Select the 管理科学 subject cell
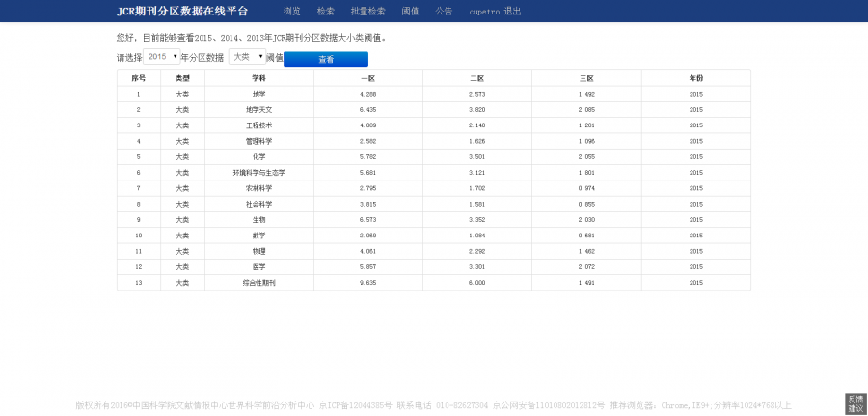The height and width of the screenshot is (416, 868). point(259,141)
